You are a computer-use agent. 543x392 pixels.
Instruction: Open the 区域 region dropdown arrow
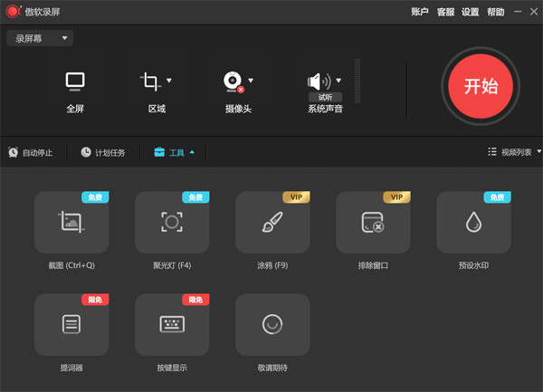click(x=169, y=81)
